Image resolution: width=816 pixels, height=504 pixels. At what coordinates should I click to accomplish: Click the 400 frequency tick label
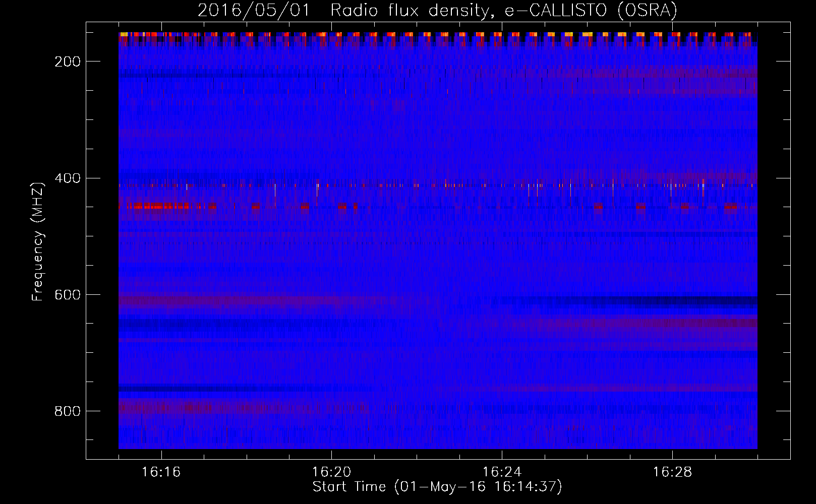(x=67, y=178)
